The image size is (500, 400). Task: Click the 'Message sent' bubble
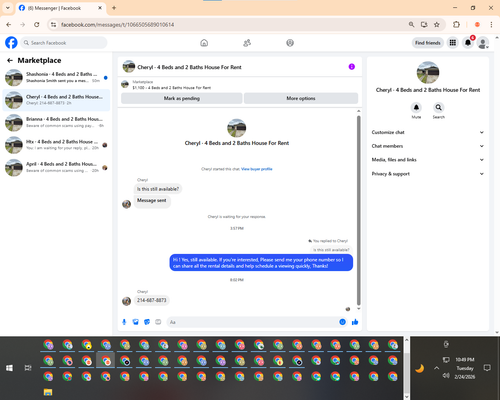[152, 200]
